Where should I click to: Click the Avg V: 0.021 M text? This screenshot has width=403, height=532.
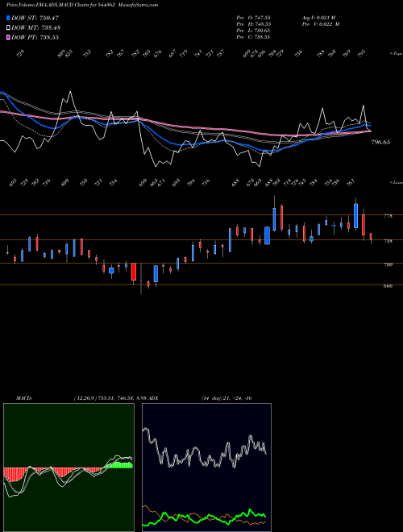click(321, 18)
